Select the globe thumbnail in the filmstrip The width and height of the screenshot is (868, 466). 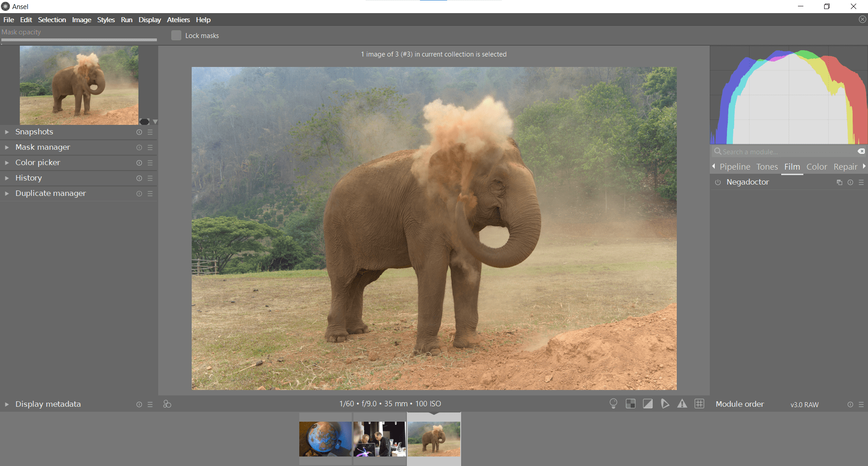pyautogui.click(x=325, y=438)
